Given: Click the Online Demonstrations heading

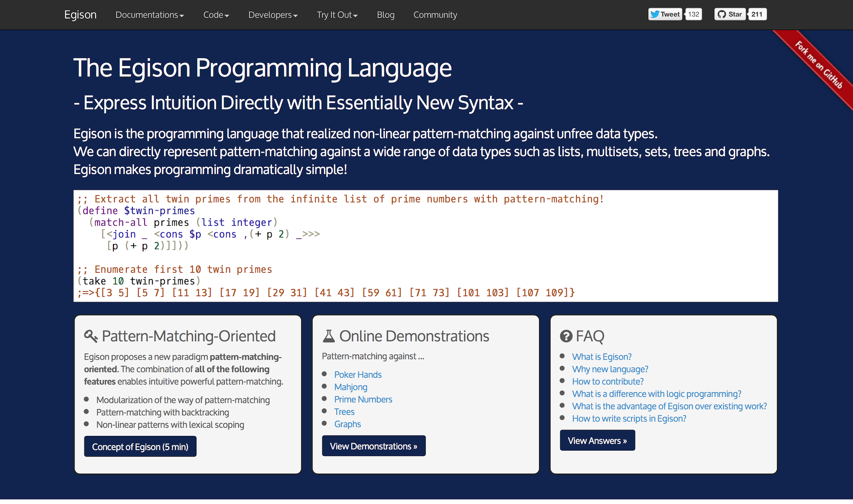Looking at the screenshot, I should pos(414,336).
